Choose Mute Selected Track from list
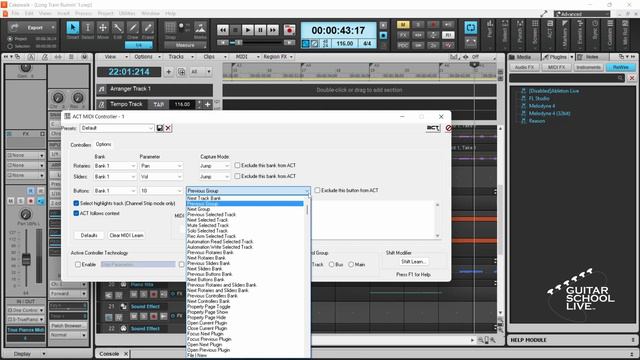This screenshot has width=640, height=360. (208, 225)
